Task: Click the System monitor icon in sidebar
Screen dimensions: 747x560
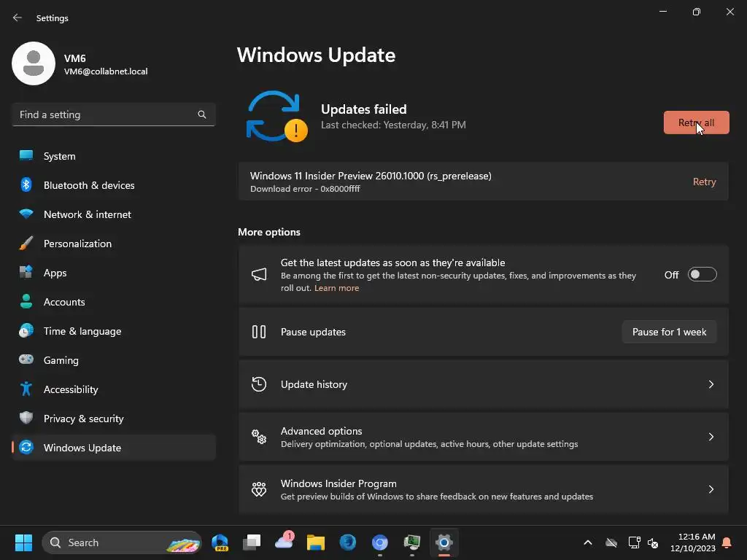Action: [x=26, y=156]
